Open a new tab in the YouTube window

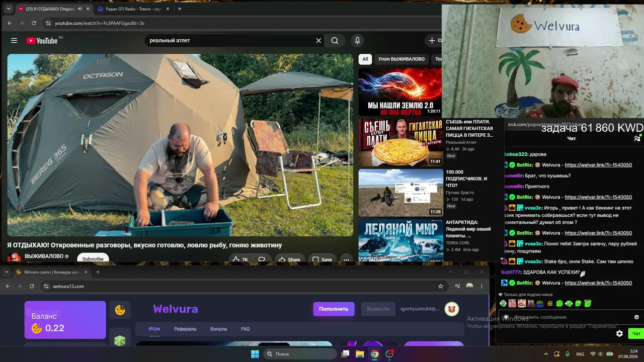coord(180,9)
